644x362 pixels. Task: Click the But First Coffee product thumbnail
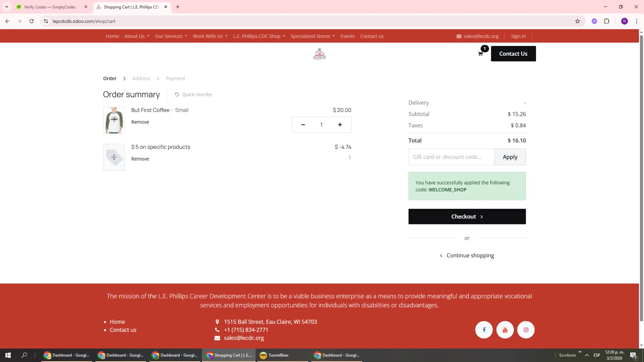click(114, 121)
